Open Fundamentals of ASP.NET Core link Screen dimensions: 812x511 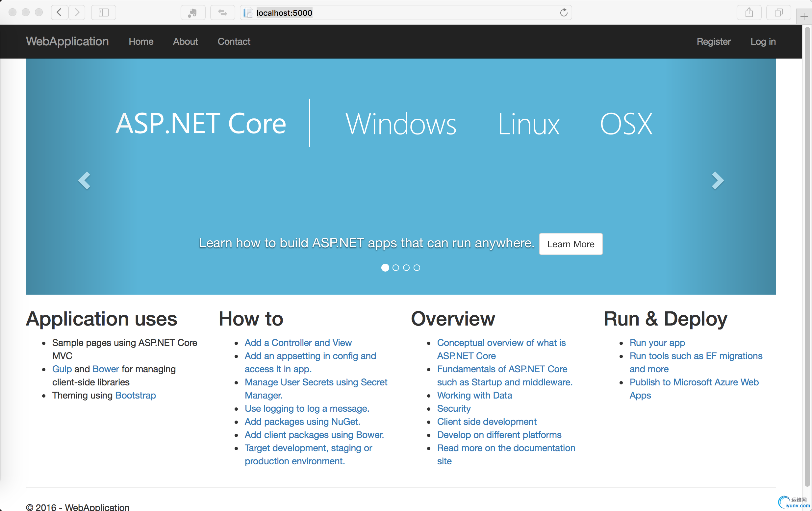pyautogui.click(x=505, y=376)
